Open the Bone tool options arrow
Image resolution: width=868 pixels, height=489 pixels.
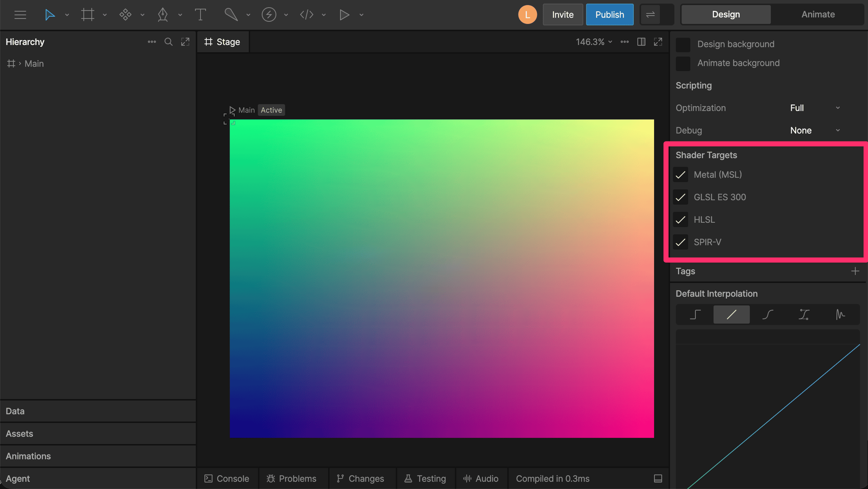tap(248, 15)
